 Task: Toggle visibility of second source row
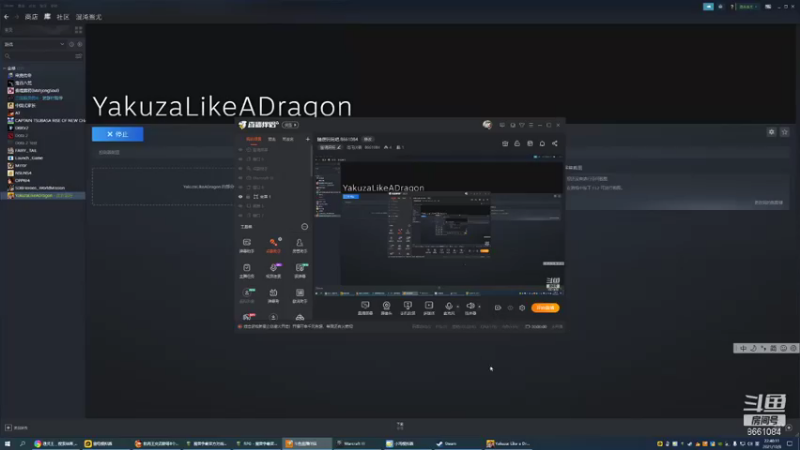241,159
